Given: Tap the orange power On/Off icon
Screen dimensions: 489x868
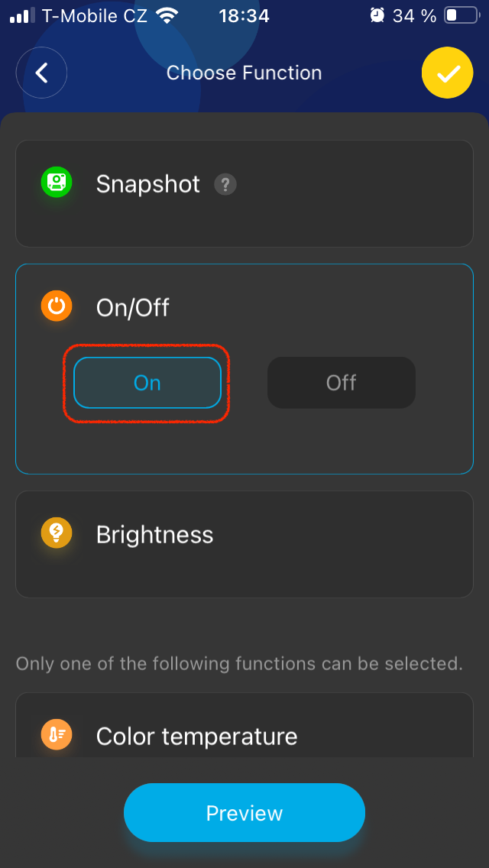Looking at the screenshot, I should click(x=57, y=306).
